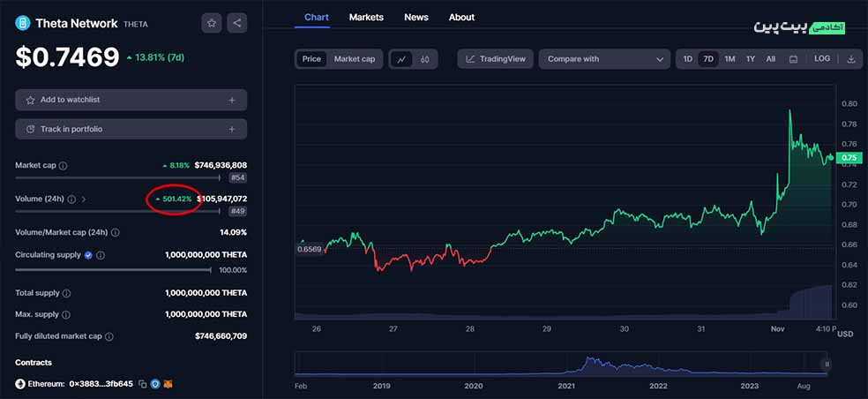Switch to line chart view
The width and height of the screenshot is (868, 399).
[x=402, y=59]
